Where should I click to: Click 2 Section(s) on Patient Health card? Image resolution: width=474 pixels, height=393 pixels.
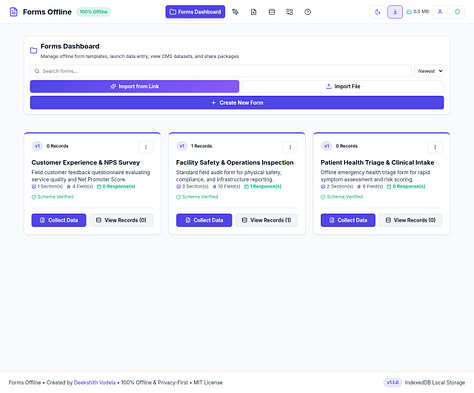tap(337, 187)
